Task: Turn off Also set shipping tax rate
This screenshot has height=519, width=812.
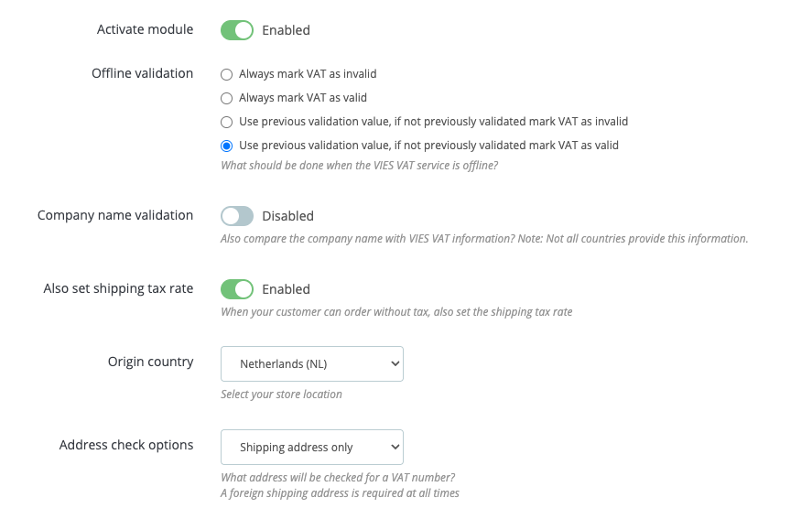Action: tap(237, 289)
